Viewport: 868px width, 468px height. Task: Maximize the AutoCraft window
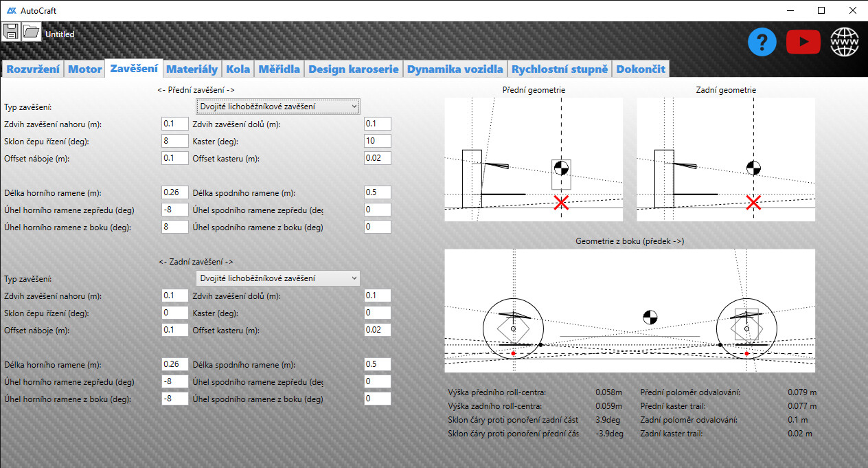tap(821, 10)
